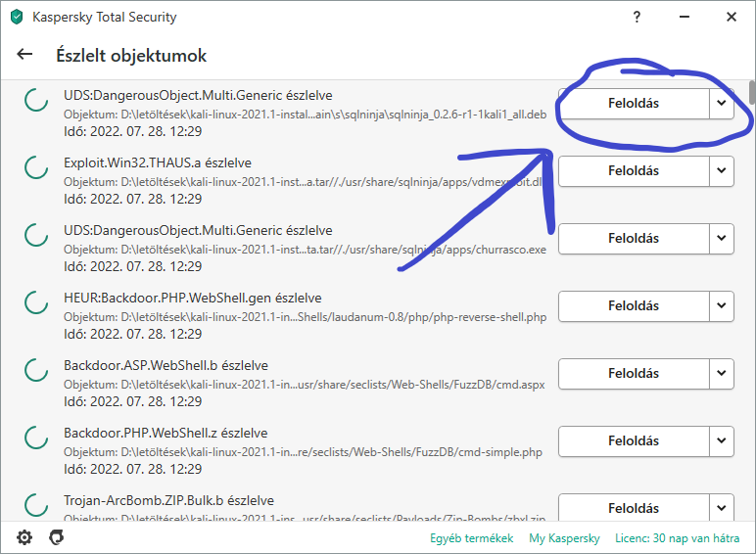Open help question mark in title bar
This screenshot has width=756, height=554.
[x=637, y=17]
